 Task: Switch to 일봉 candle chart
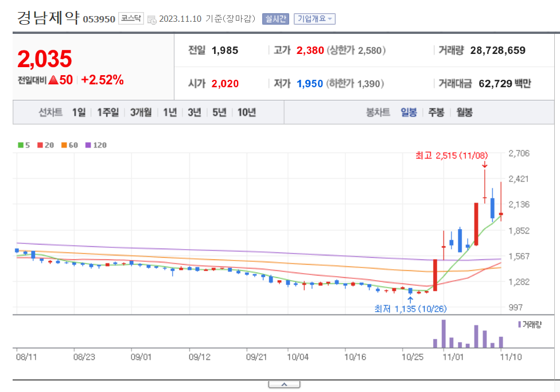409,112
